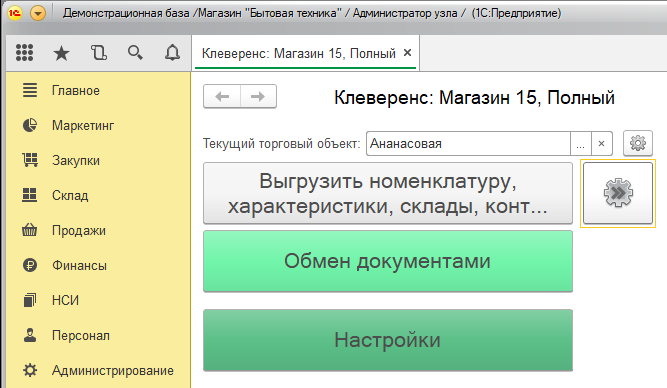Go forward with right arrow button
667x388 pixels.
point(259,97)
